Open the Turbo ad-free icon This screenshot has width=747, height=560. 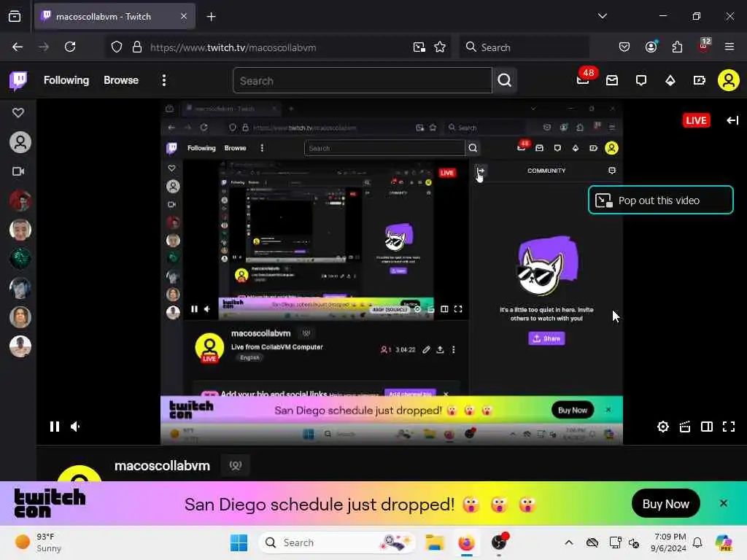(699, 80)
